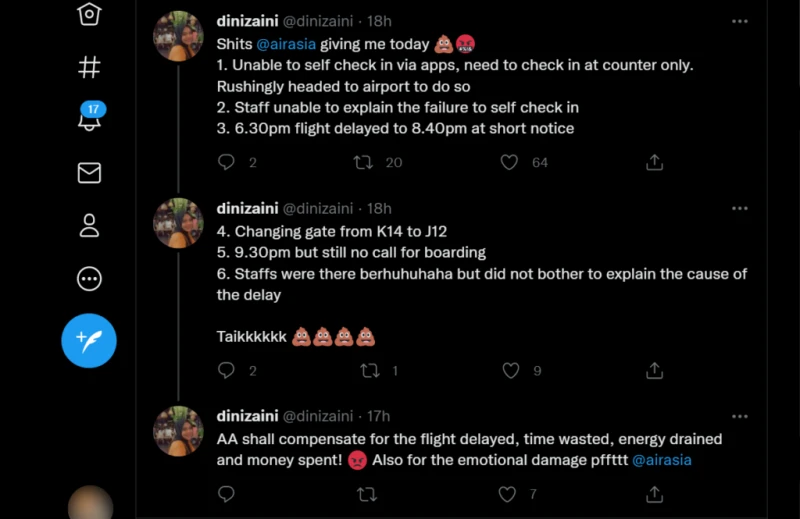The width and height of the screenshot is (800, 519).
Task: Share the first tweet about flight delay
Action: (655, 162)
